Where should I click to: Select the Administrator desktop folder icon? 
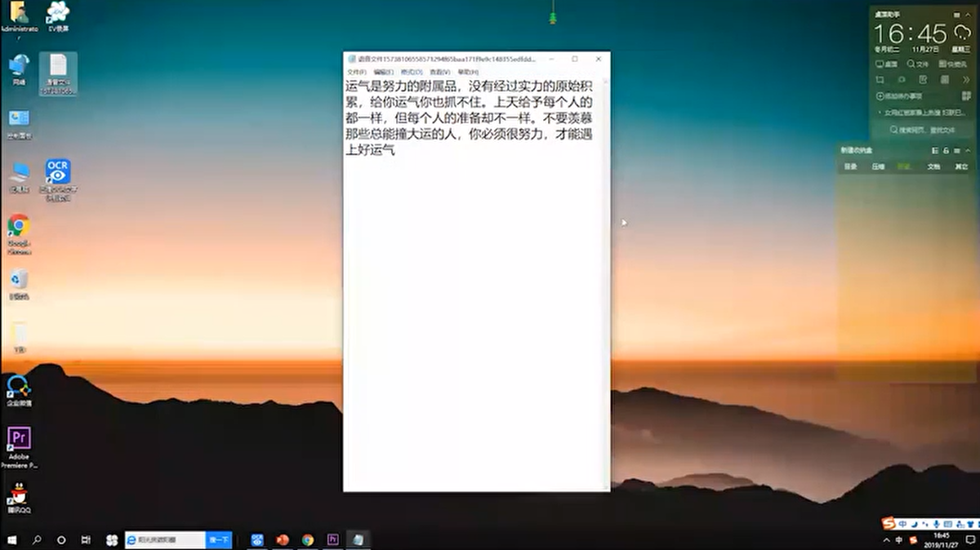(19, 20)
